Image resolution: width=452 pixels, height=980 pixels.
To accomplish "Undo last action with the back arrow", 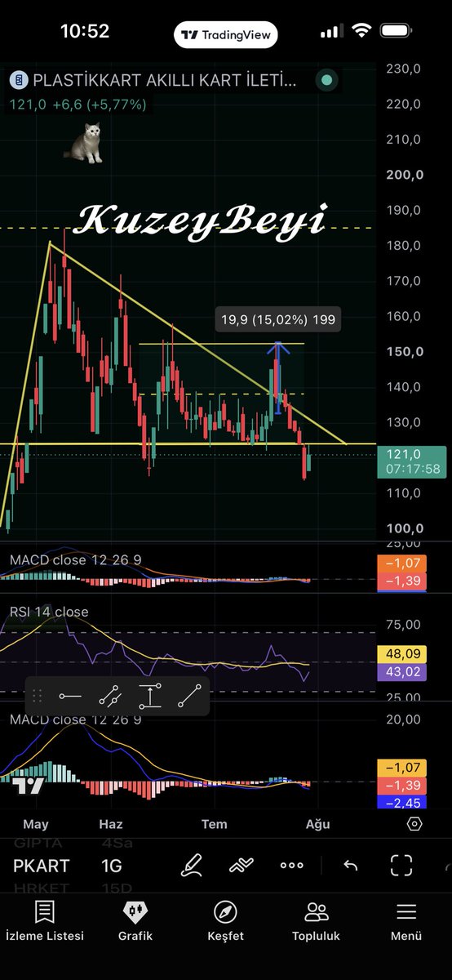I will pyautogui.click(x=351, y=866).
